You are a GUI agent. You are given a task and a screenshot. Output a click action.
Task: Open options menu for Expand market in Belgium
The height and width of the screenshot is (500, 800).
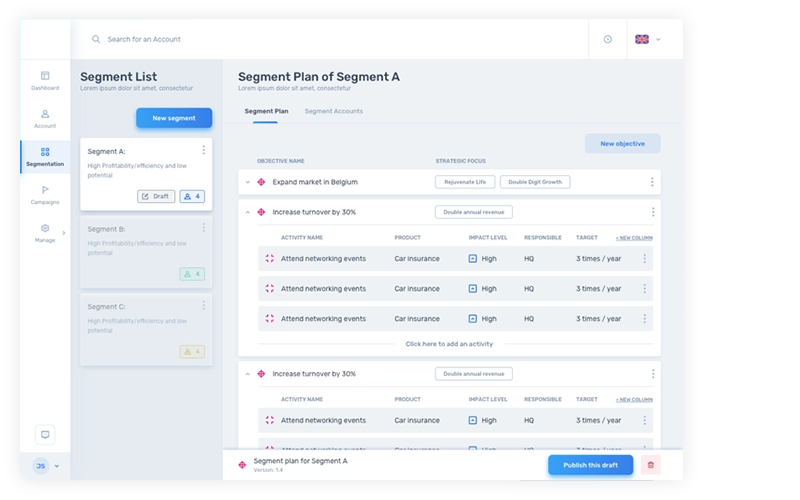coord(652,182)
